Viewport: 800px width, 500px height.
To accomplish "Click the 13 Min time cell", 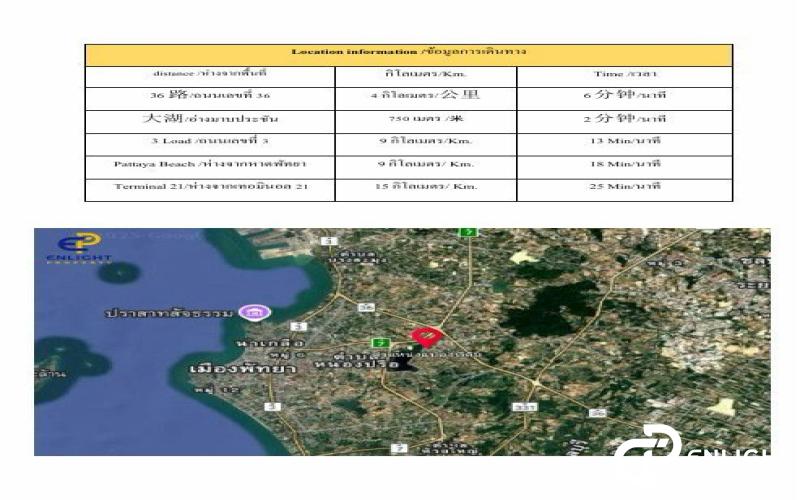I will click(624, 141).
